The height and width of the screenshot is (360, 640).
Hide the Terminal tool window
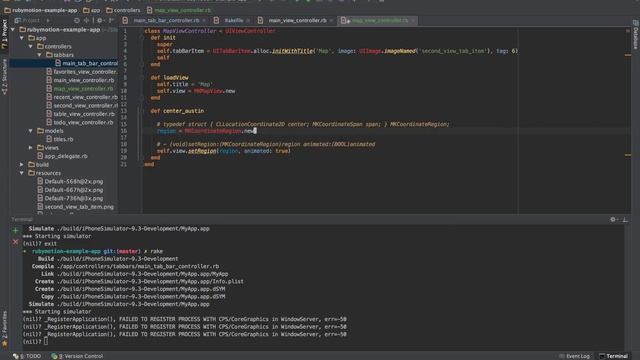pyautogui.click(x=625, y=220)
